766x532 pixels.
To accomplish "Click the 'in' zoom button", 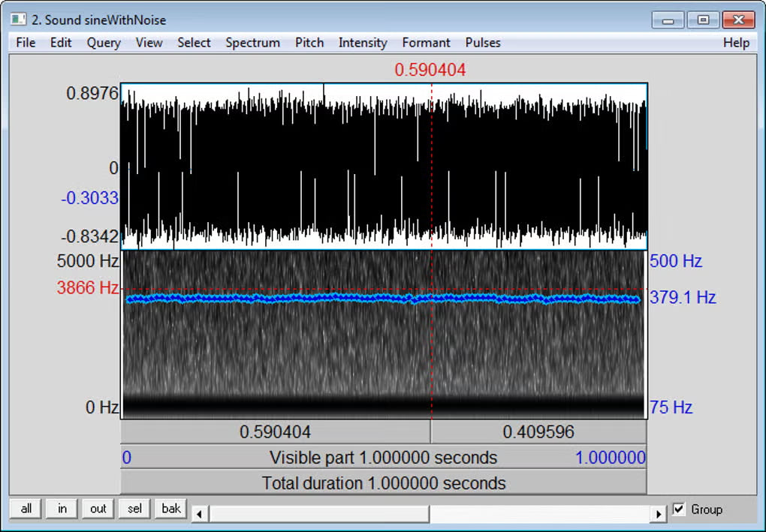I will (62, 509).
